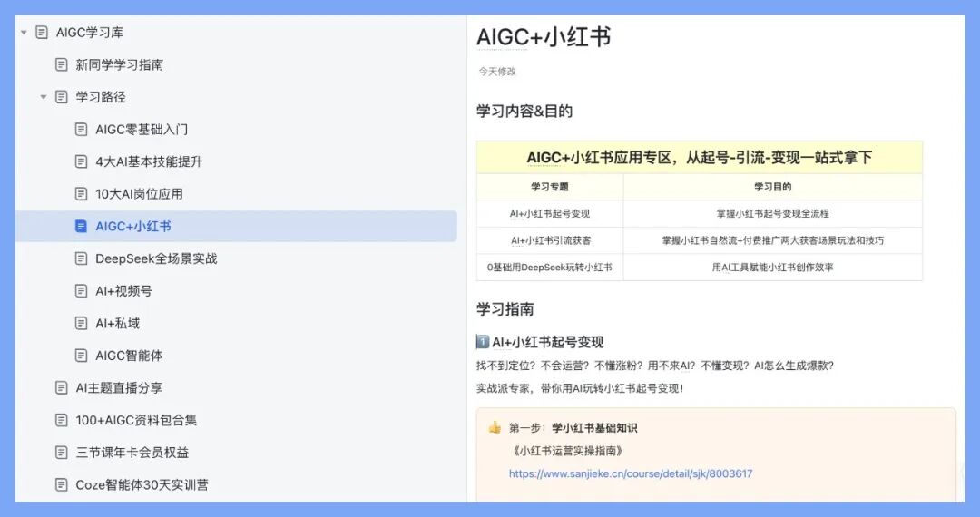Image resolution: width=980 pixels, height=517 pixels.
Task: Click cell 掌握小红书自然流+付费推广两大获客场景玩法和技巧
Action: click(x=773, y=240)
